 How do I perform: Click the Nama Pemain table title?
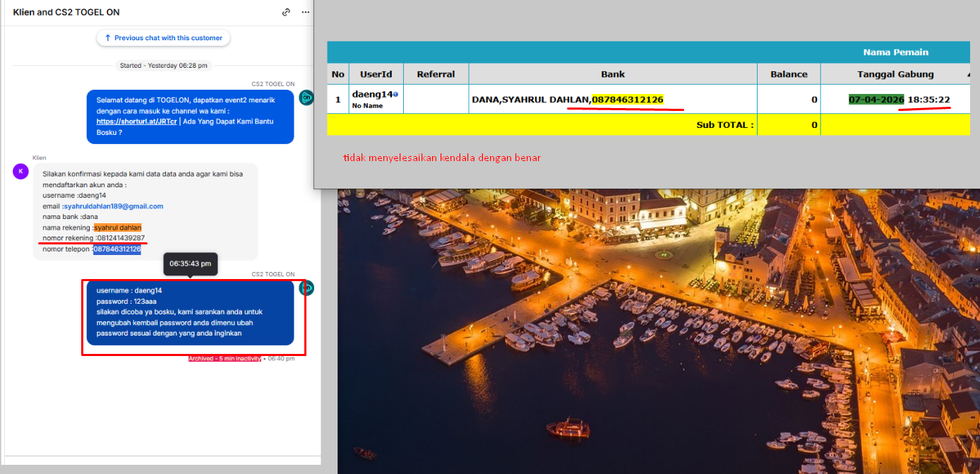(x=895, y=52)
